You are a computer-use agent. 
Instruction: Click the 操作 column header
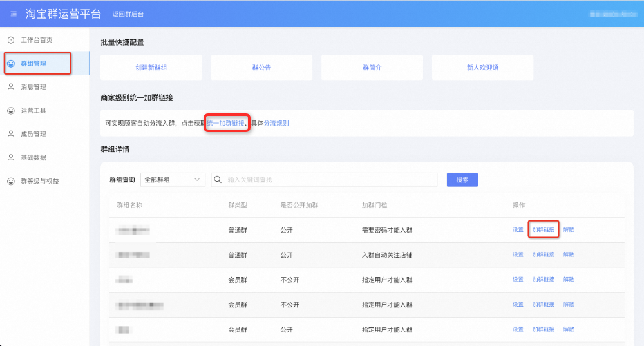click(518, 205)
